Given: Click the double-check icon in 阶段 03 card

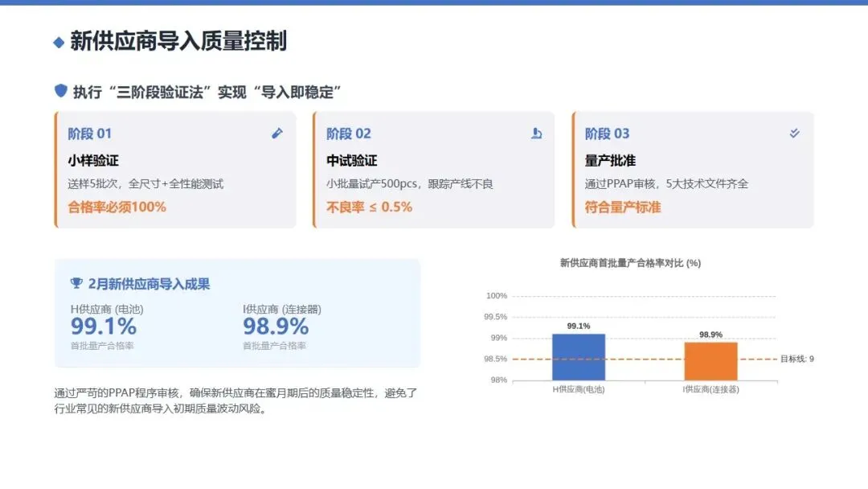Looking at the screenshot, I should tap(794, 133).
